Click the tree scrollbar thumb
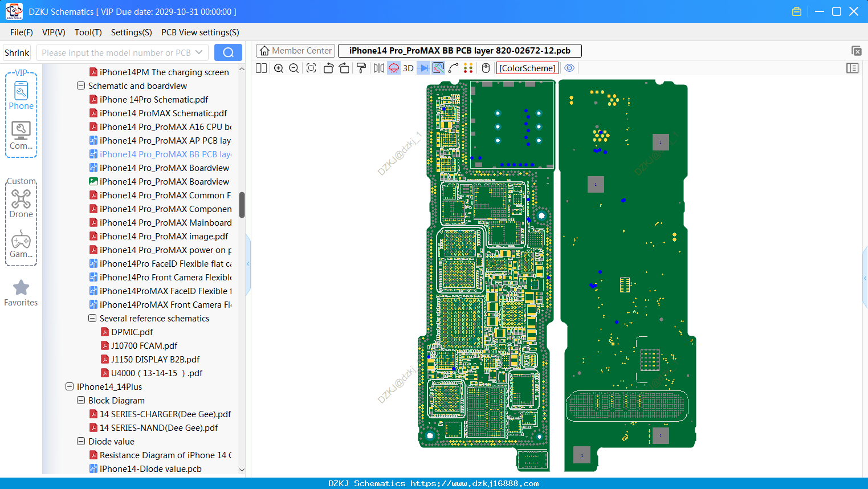The image size is (868, 489). [x=242, y=205]
